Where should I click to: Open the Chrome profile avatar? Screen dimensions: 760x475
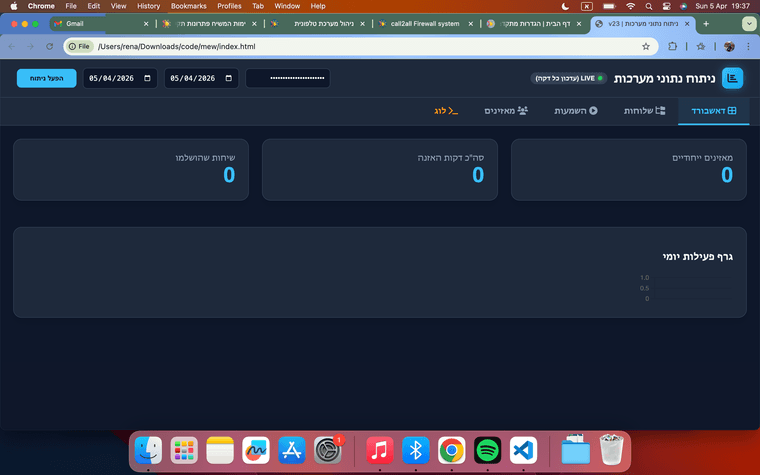[729, 47]
